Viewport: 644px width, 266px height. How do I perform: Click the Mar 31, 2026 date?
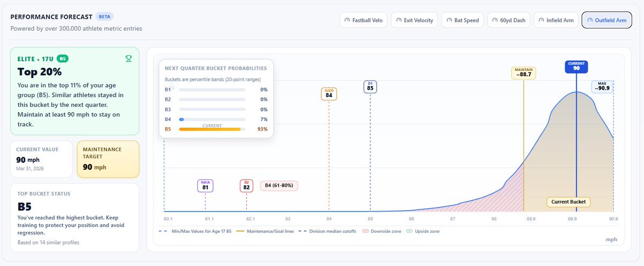(x=30, y=169)
